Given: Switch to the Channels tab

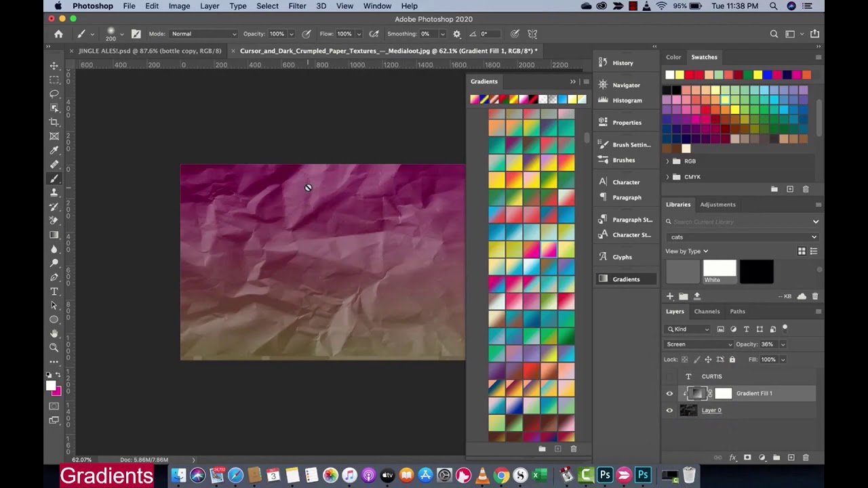Looking at the screenshot, I should pos(707,312).
